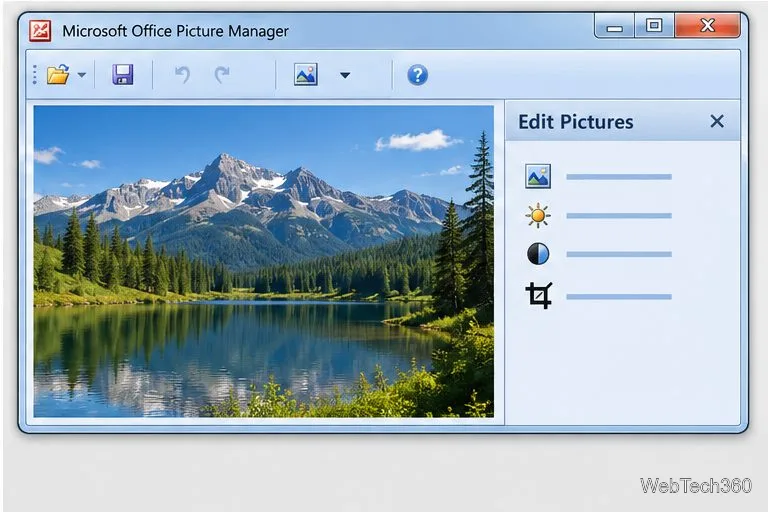Select the Crop tool icon
This screenshot has height=512, width=768.
539,295
